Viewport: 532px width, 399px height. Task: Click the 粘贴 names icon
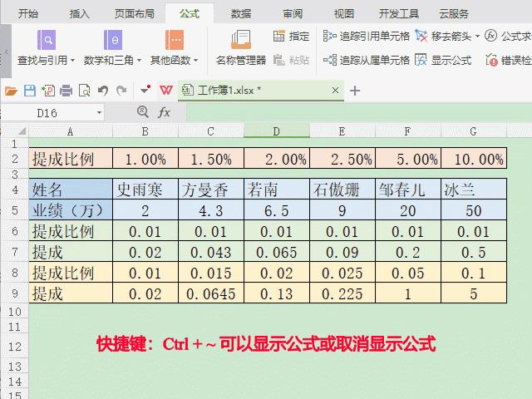pyautogui.click(x=279, y=60)
